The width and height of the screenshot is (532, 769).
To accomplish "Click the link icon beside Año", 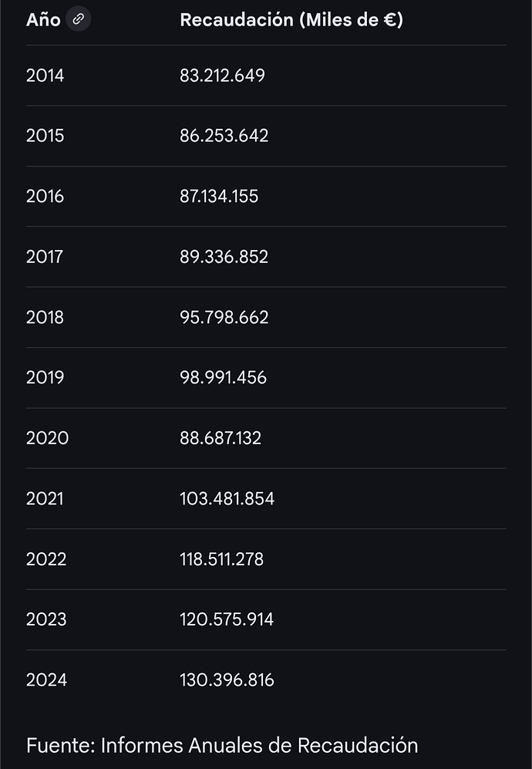I will coord(78,20).
